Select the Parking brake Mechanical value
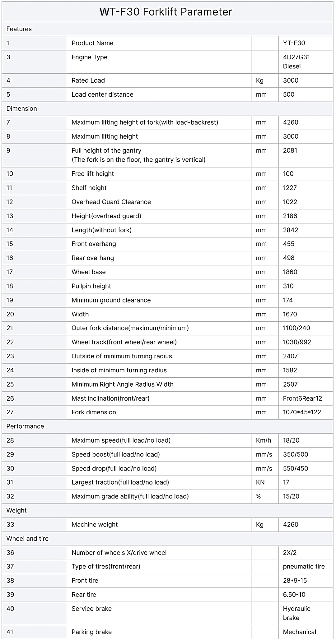Image resolution: width=336 pixels, height=644 pixels. (299, 632)
